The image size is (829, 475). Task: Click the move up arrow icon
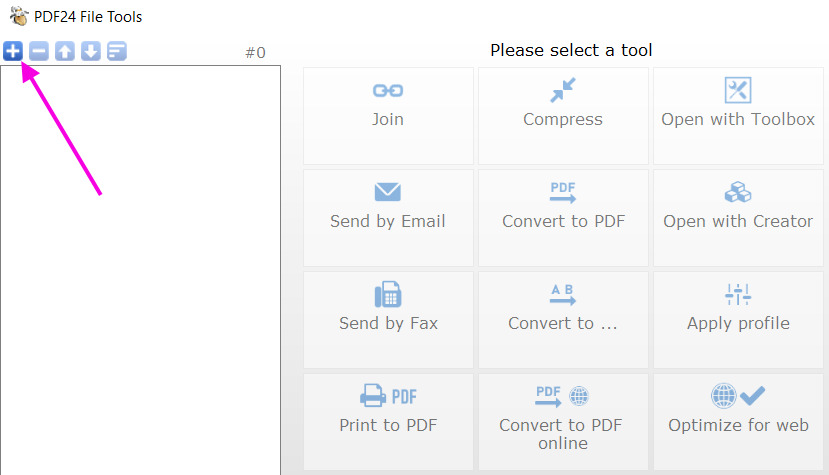[x=65, y=51]
